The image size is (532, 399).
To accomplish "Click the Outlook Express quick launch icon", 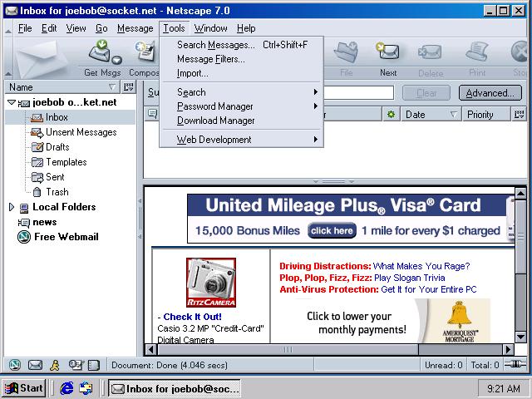I will point(86,388).
